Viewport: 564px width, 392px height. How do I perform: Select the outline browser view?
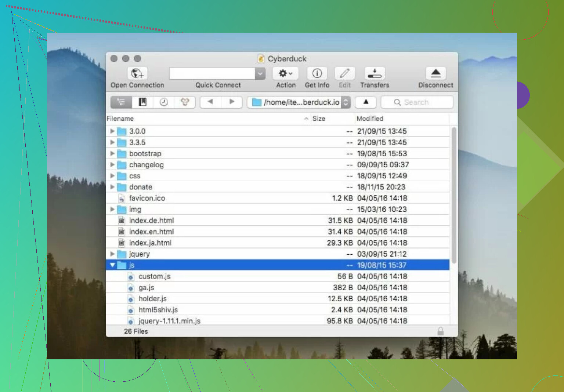tap(121, 102)
